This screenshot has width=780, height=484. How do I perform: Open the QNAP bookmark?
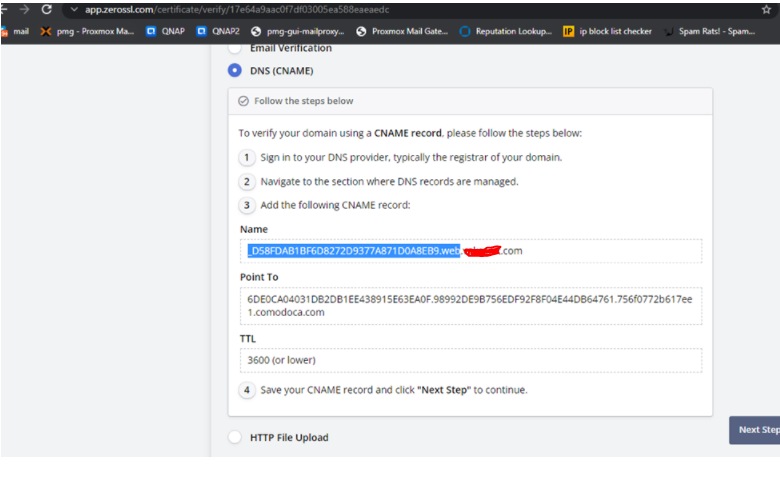tap(165, 31)
